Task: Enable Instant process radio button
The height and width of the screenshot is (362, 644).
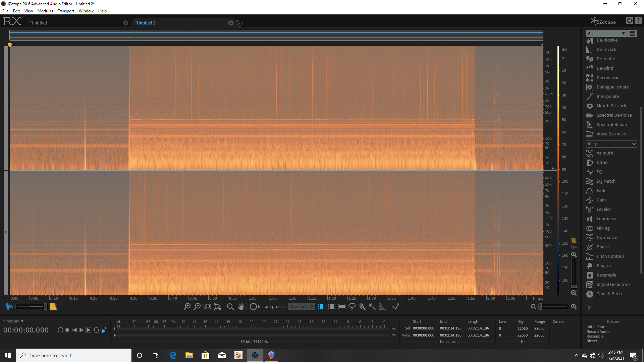Action: click(x=253, y=306)
